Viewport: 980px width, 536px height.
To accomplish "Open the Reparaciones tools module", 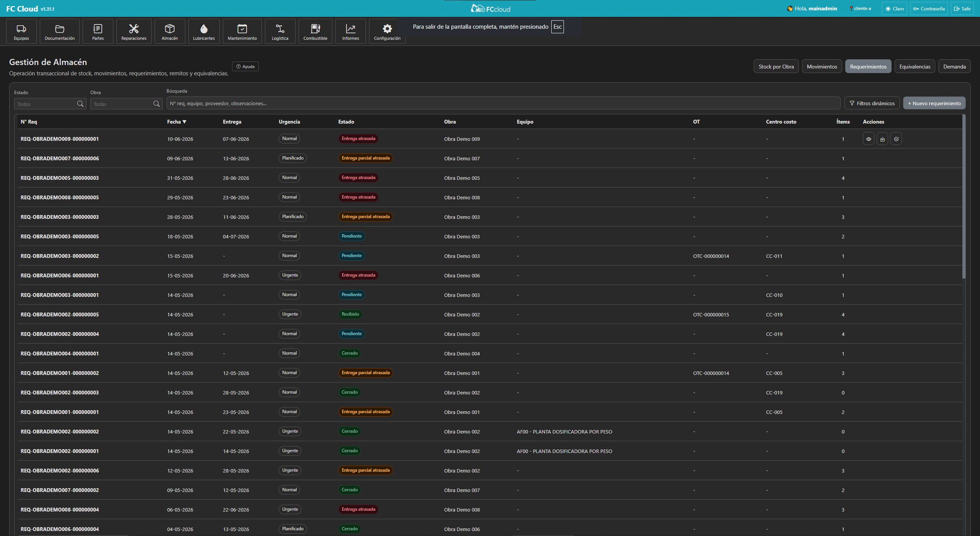I will pyautogui.click(x=134, y=31).
